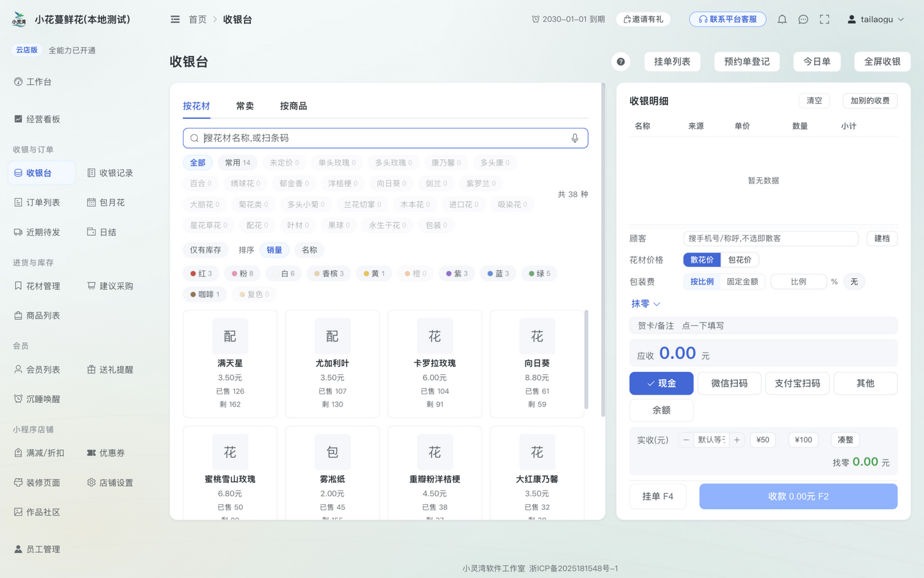Open 工作台 in sidebar

tap(33, 82)
